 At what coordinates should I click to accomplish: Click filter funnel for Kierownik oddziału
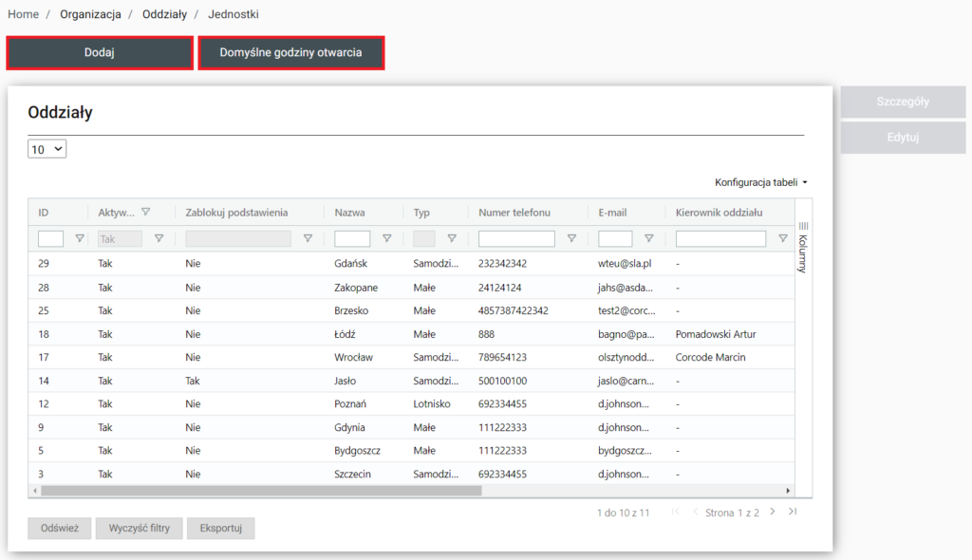[782, 239]
